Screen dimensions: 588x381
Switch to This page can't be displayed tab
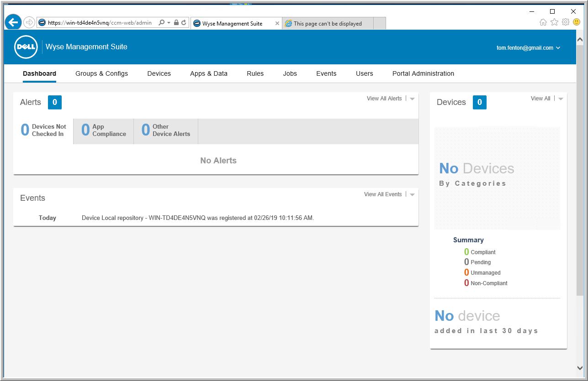[x=328, y=23]
